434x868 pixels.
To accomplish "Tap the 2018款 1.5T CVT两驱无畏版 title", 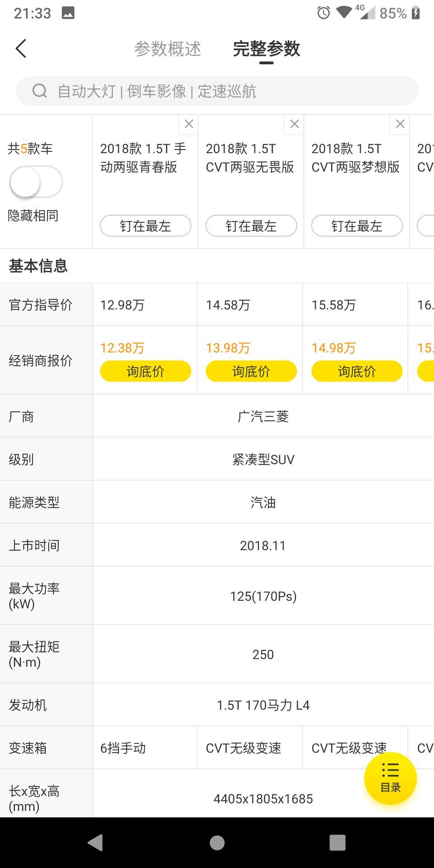I will [x=250, y=158].
